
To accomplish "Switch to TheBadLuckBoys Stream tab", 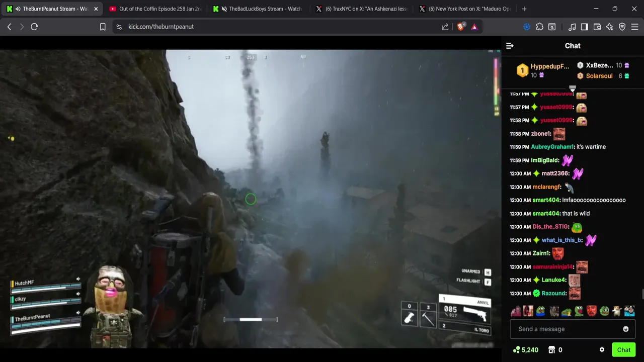I will [258, 9].
